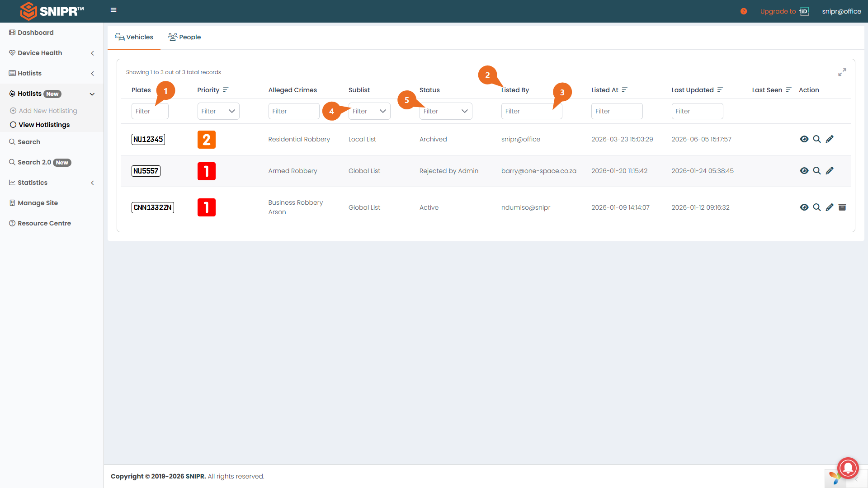The width and height of the screenshot is (868, 488).
Task: View NU12345 hotlisting with eye icon
Action: click(804, 139)
